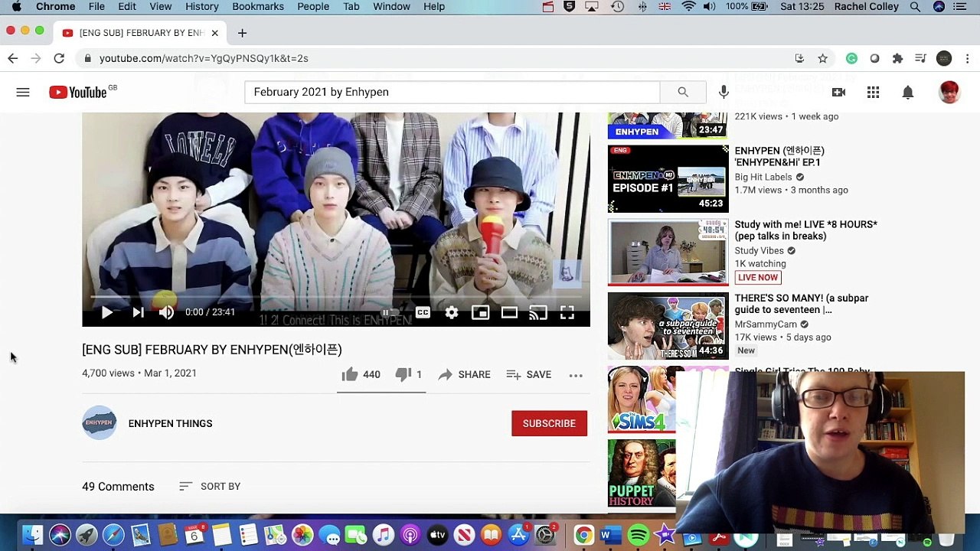Open Photos from the dock
Image resolution: width=980 pixels, height=551 pixels.
[x=302, y=535]
